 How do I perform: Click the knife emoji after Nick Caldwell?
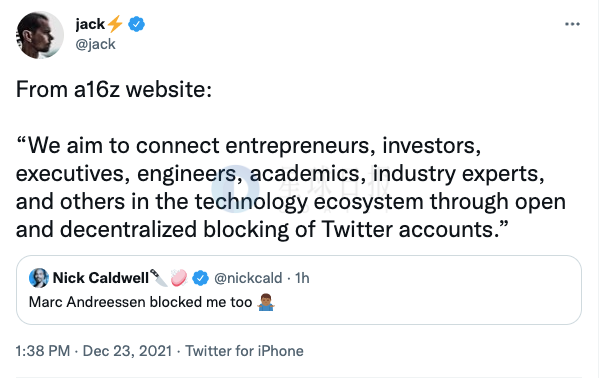tap(158, 277)
